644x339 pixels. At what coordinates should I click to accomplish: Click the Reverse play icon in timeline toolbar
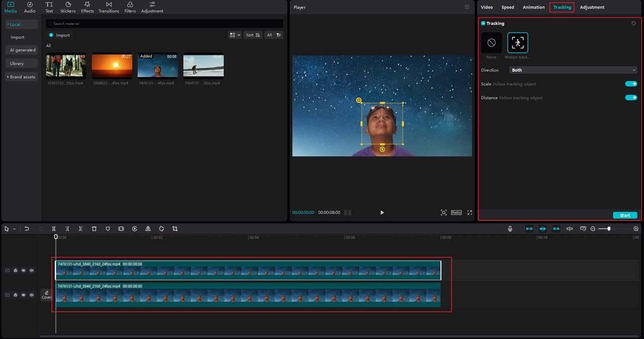tap(135, 229)
